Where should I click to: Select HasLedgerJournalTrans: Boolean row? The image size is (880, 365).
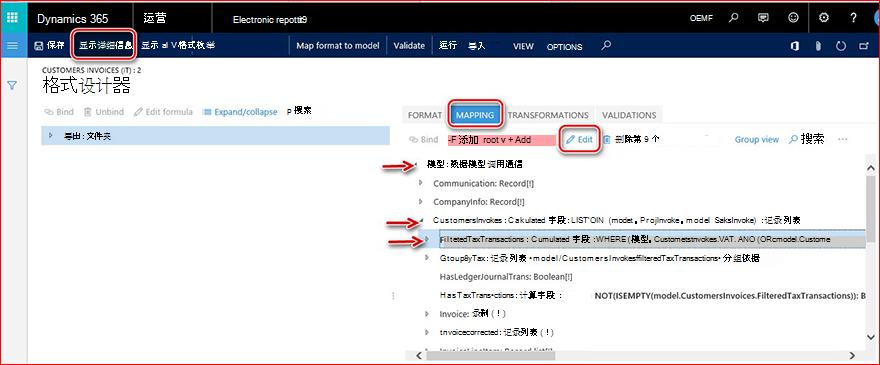(x=506, y=277)
